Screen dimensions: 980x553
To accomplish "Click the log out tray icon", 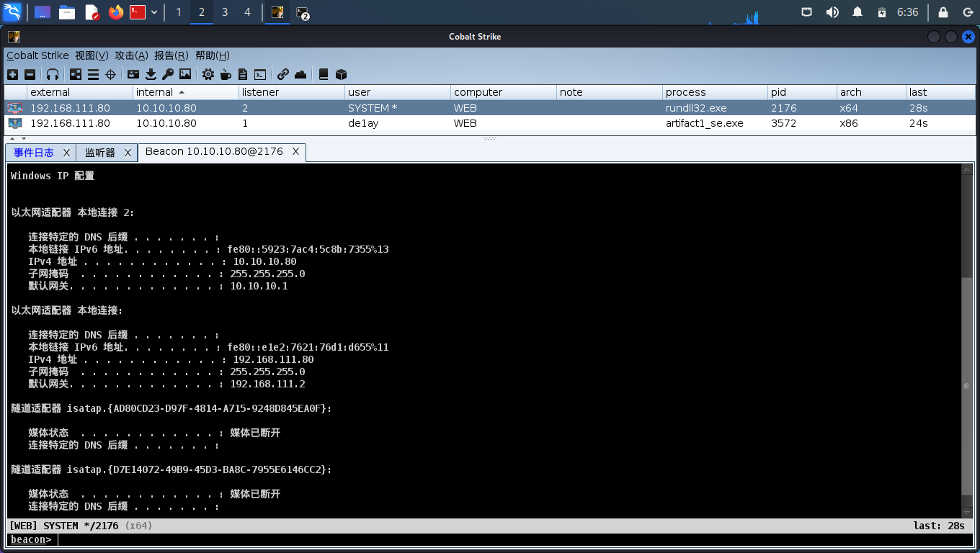I will point(968,12).
